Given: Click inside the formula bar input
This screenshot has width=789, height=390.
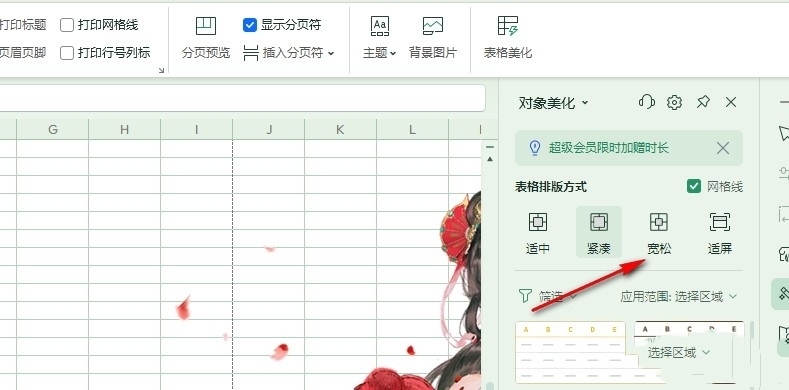Looking at the screenshot, I should click(x=243, y=98).
